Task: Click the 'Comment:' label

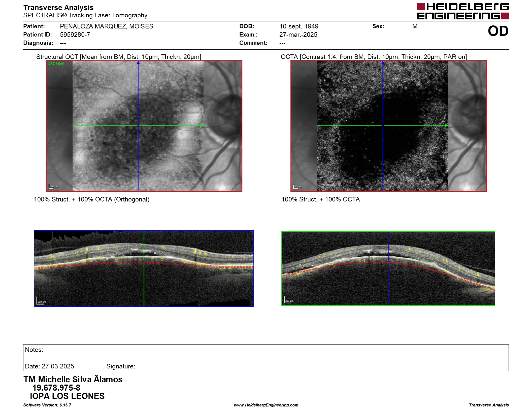Action: (x=253, y=43)
